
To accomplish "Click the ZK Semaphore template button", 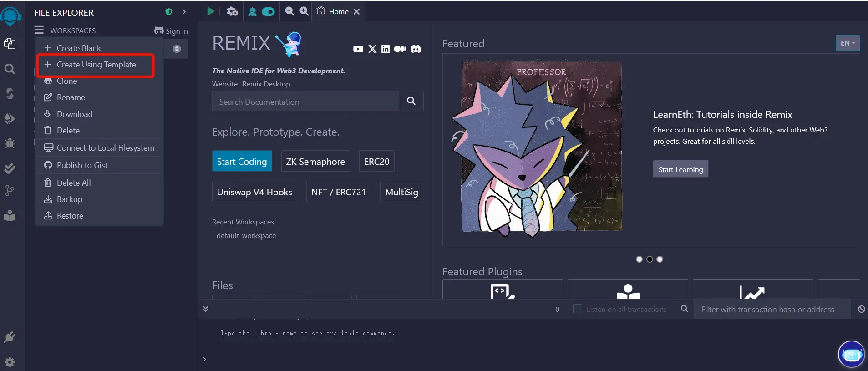I will coord(315,161).
